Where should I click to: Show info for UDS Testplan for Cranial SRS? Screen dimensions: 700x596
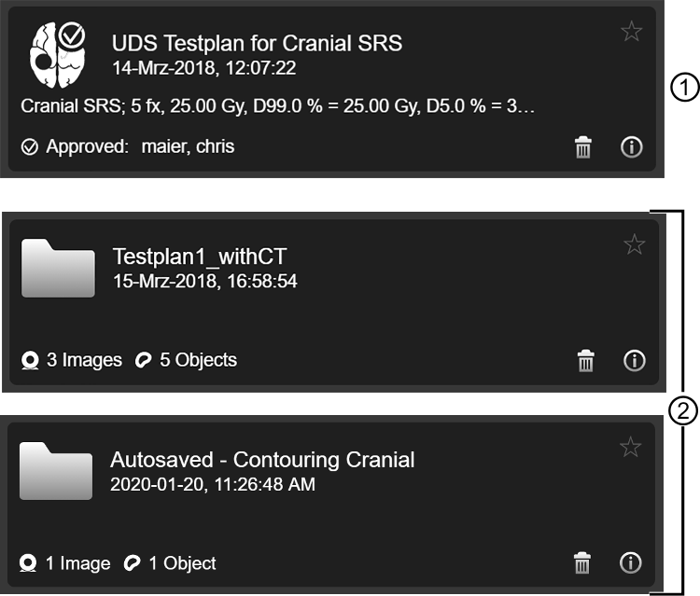point(631,146)
